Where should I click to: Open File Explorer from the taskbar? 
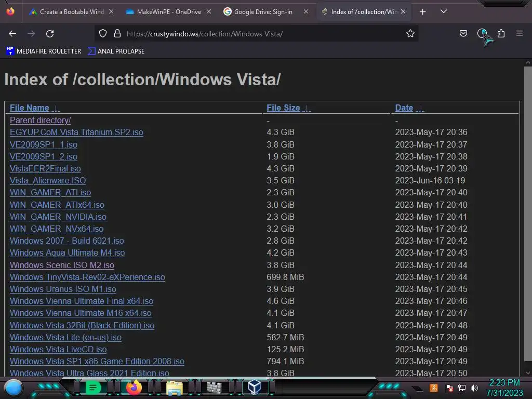coord(175,388)
